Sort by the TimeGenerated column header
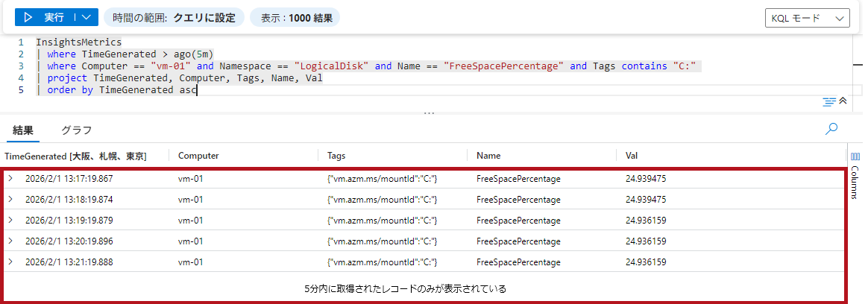868x304 pixels. pyautogui.click(x=75, y=156)
